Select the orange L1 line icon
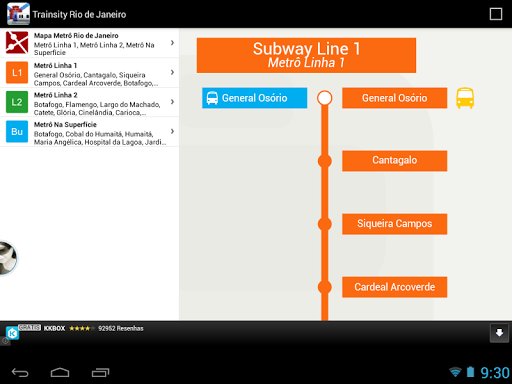512x384 pixels. pos(17,72)
